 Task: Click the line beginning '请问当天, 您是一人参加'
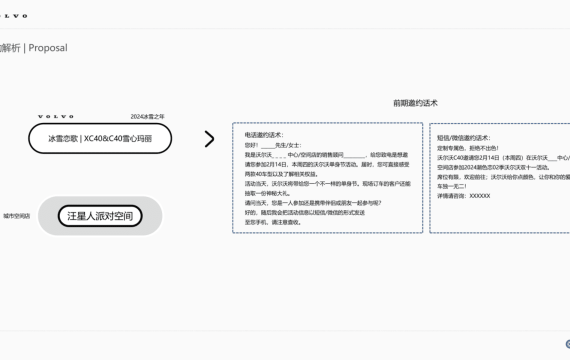tap(313, 203)
